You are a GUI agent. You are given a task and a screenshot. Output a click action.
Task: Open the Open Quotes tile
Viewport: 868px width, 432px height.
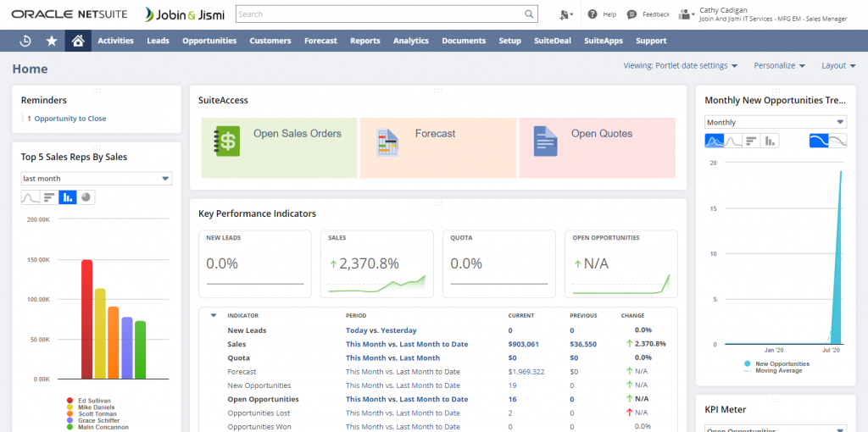(x=597, y=147)
